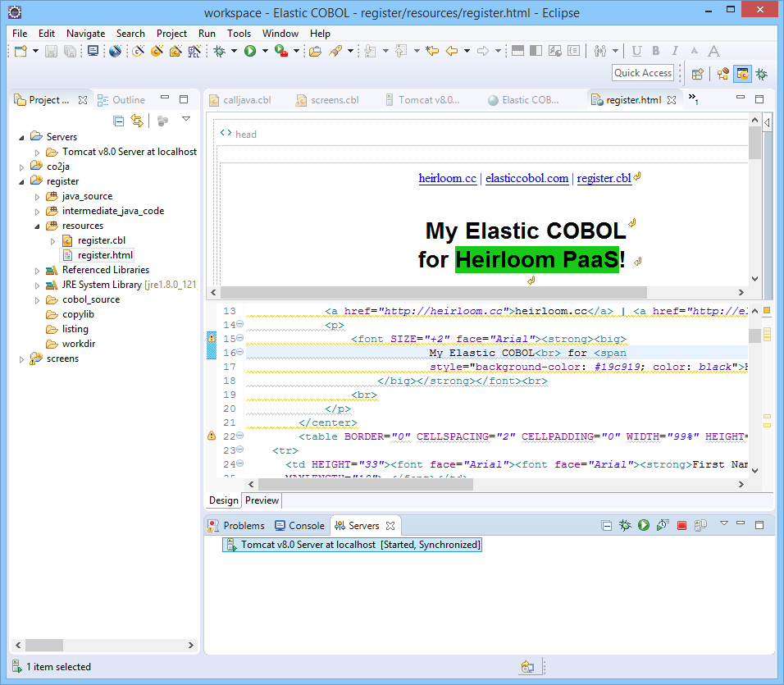784x685 pixels.
Task: Click the Debug bug icon in toolbar
Action: coord(219,51)
